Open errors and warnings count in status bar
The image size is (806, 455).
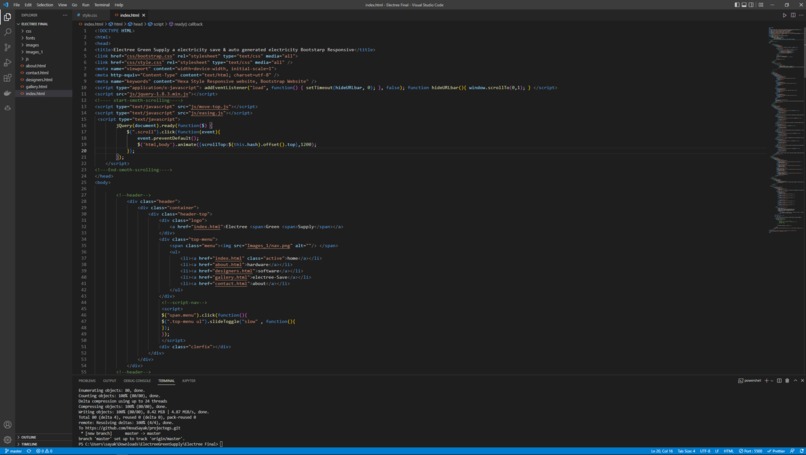44,451
